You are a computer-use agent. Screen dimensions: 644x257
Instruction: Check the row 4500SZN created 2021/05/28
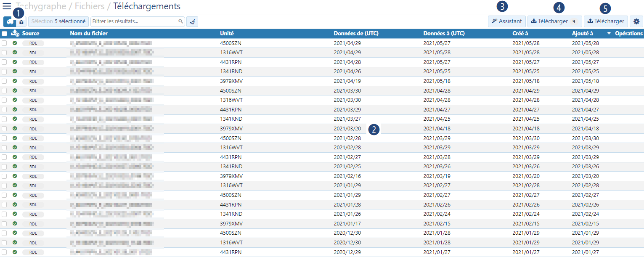pyautogui.click(x=4, y=43)
